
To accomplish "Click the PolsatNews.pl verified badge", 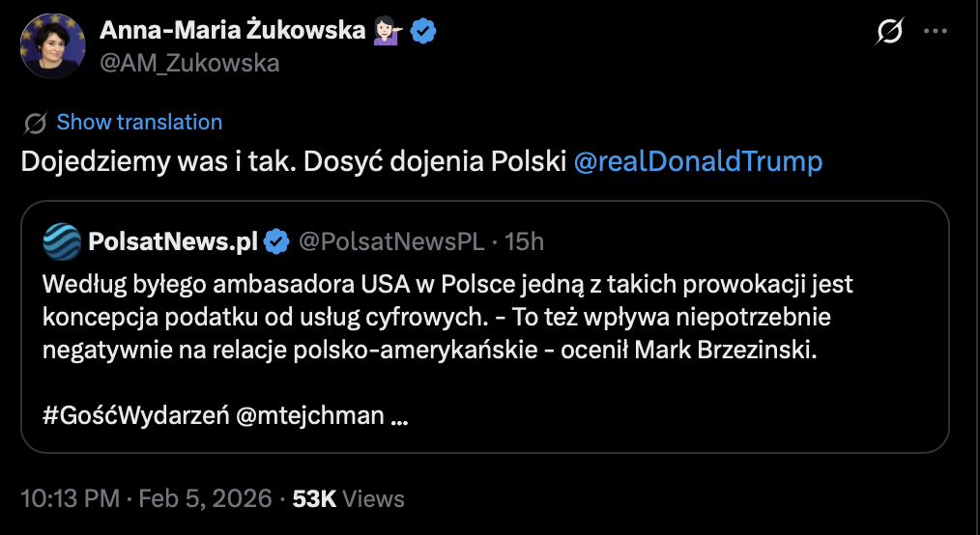I will (277, 241).
